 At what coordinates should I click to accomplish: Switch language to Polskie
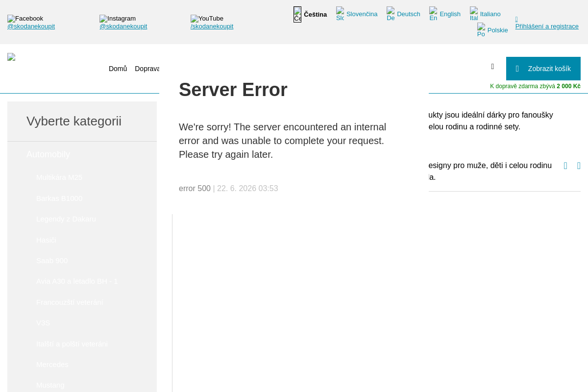click(x=497, y=30)
